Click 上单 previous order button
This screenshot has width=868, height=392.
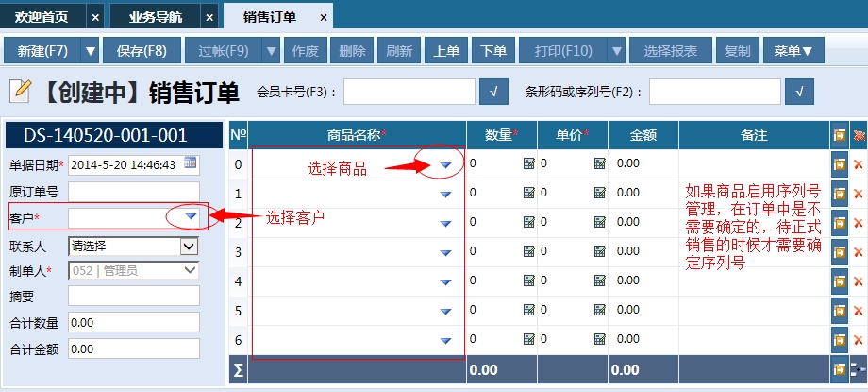pos(446,51)
